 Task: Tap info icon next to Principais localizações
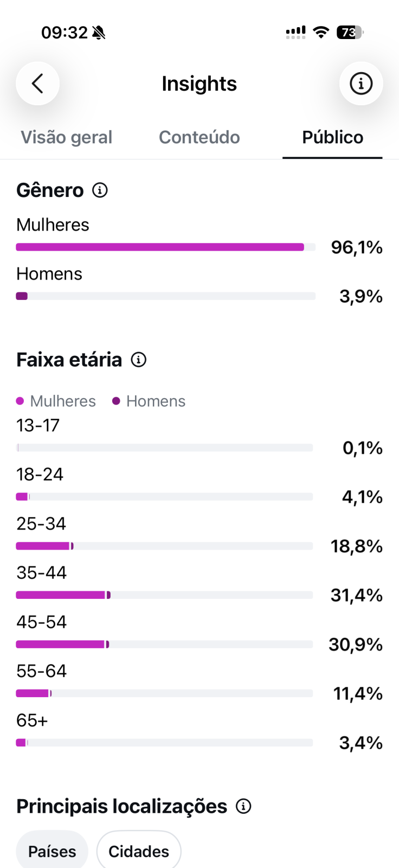point(243,806)
